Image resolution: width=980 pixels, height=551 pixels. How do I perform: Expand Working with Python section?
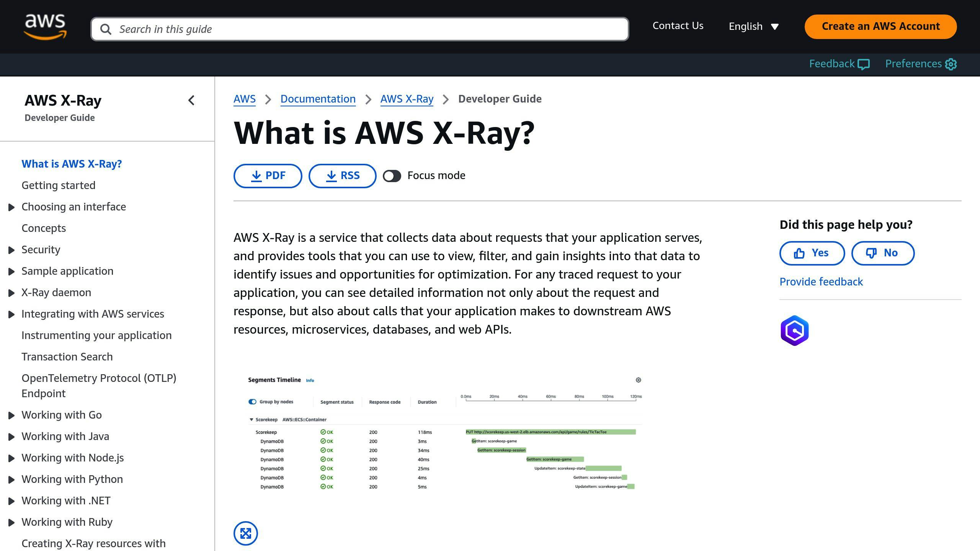11,480
